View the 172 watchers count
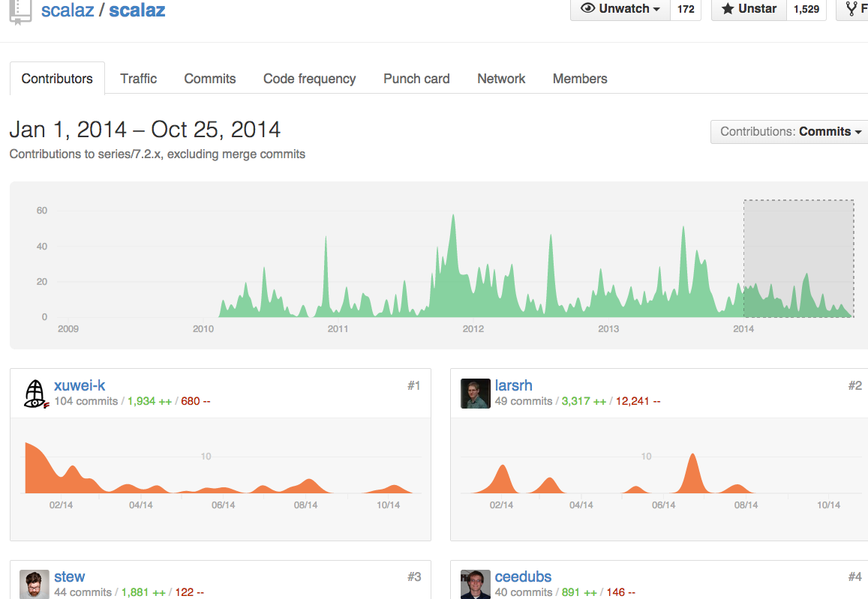Image resolution: width=868 pixels, height=599 pixels. point(686,9)
